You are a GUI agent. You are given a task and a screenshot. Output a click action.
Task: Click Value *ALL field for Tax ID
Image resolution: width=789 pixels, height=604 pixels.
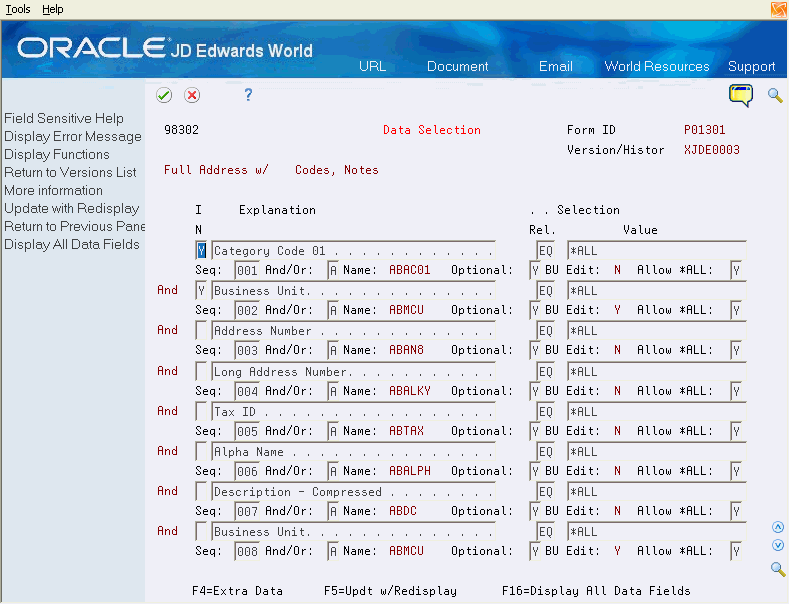pyautogui.click(x=657, y=412)
